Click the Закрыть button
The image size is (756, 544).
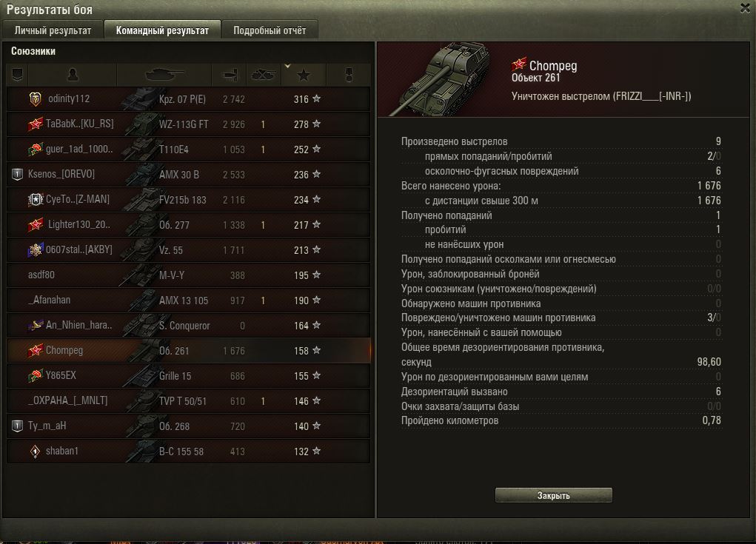554,495
